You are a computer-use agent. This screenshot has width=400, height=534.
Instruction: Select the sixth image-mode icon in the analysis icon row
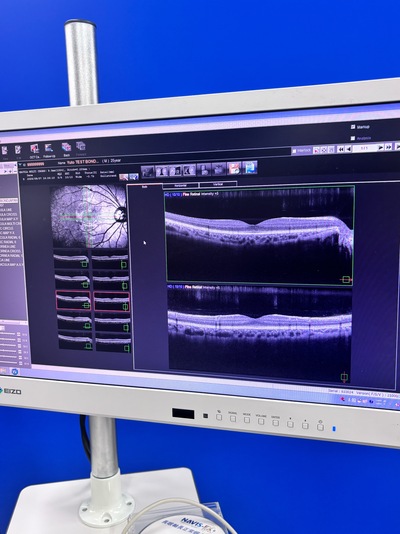[x=219, y=169]
